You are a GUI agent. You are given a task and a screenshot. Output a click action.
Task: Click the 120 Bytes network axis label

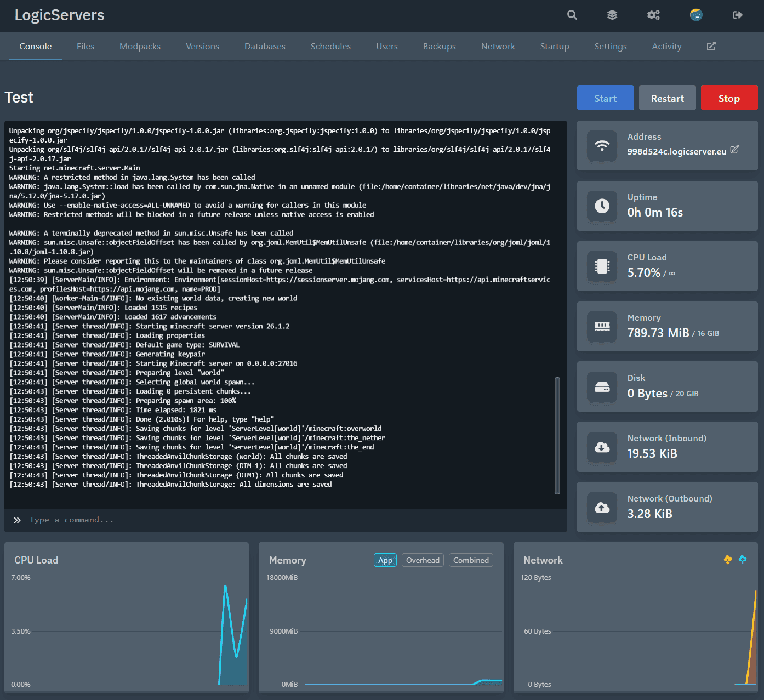pos(536,578)
